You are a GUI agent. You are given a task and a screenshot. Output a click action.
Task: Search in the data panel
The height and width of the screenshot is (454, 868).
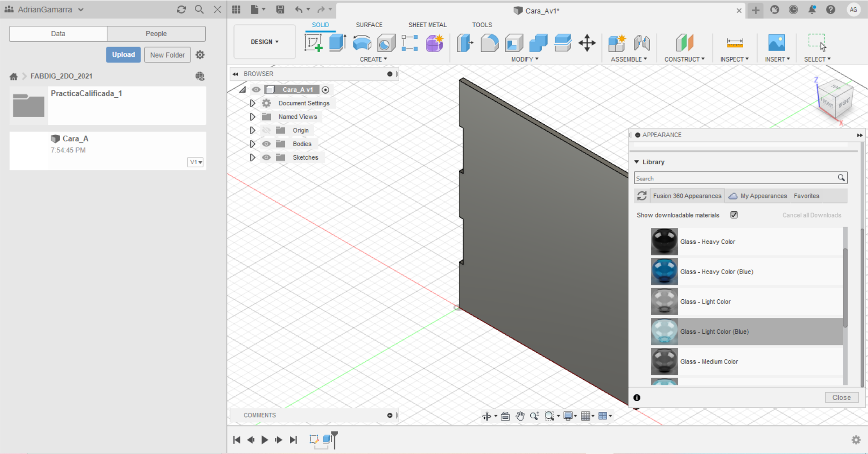tap(199, 9)
